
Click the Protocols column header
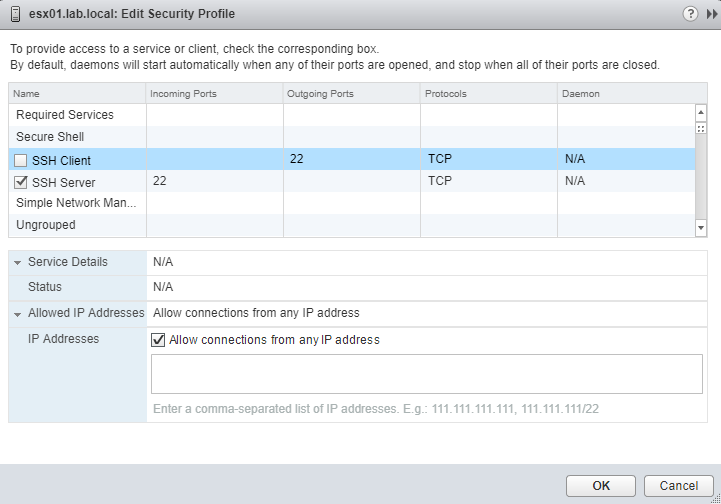tap(488, 94)
